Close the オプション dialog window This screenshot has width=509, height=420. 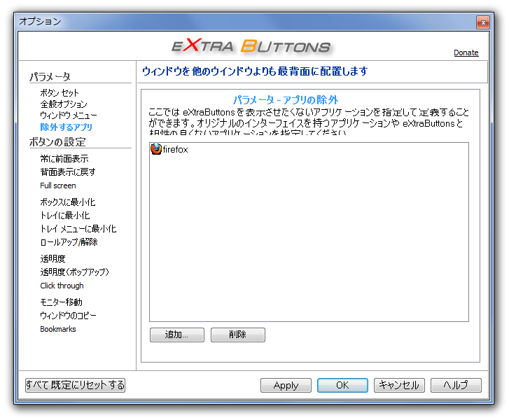pyautogui.click(x=482, y=22)
